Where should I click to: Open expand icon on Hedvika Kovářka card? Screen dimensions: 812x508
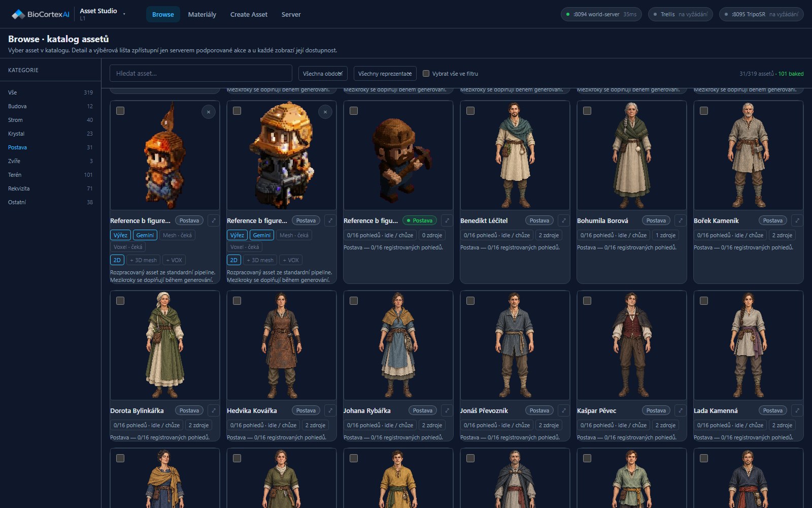coord(330,410)
